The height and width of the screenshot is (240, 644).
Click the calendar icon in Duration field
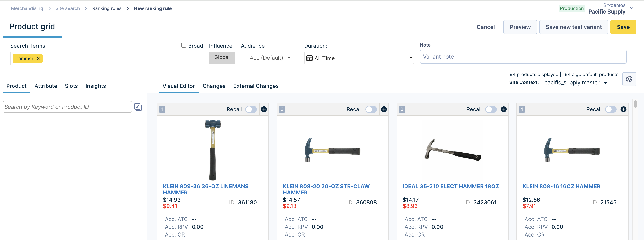309,58
